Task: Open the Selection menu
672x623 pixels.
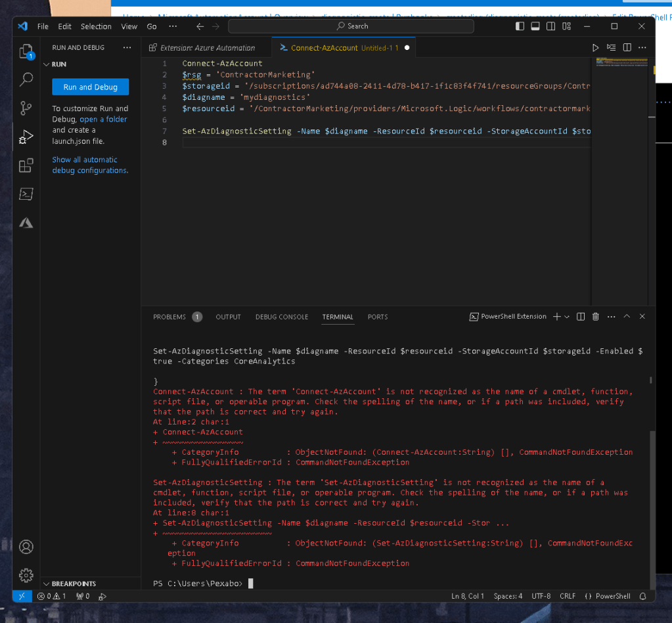Action: coord(96,26)
